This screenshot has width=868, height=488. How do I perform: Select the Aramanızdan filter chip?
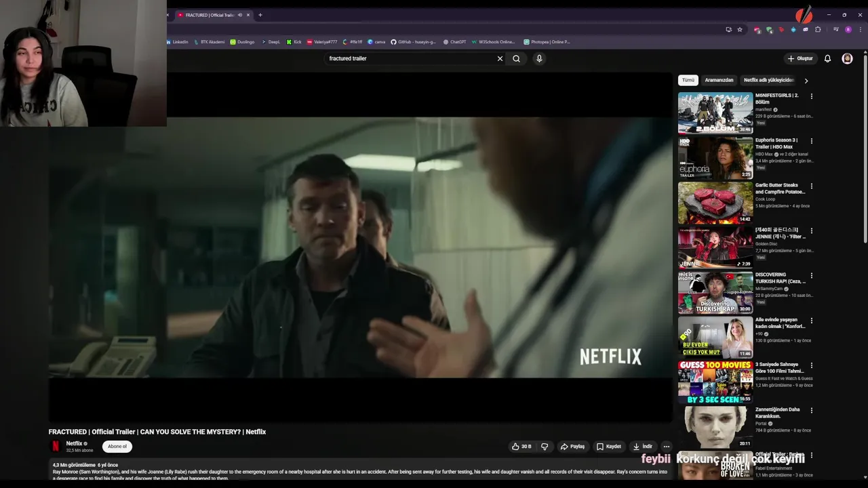click(719, 80)
